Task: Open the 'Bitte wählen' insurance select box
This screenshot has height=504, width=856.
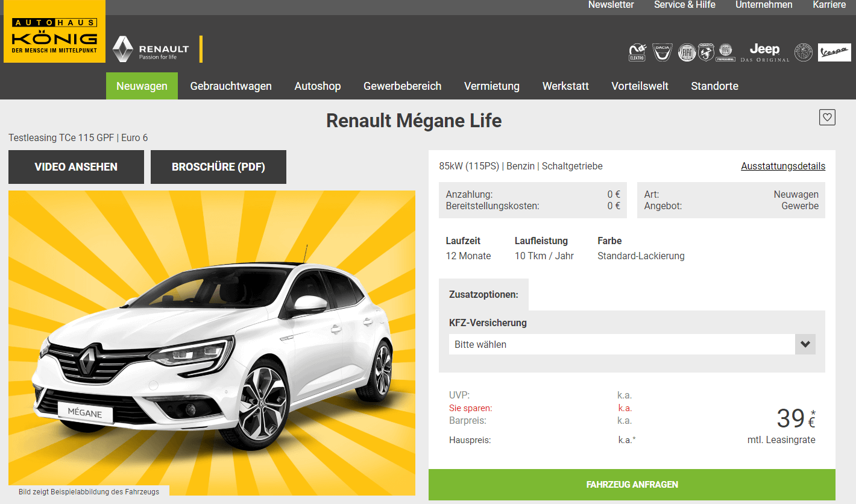Action: click(x=632, y=344)
